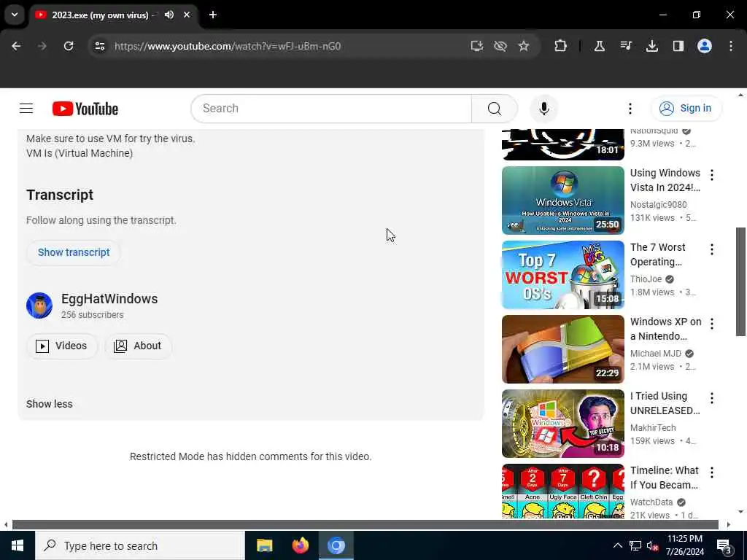Open the channel About button

pyautogui.click(x=138, y=346)
